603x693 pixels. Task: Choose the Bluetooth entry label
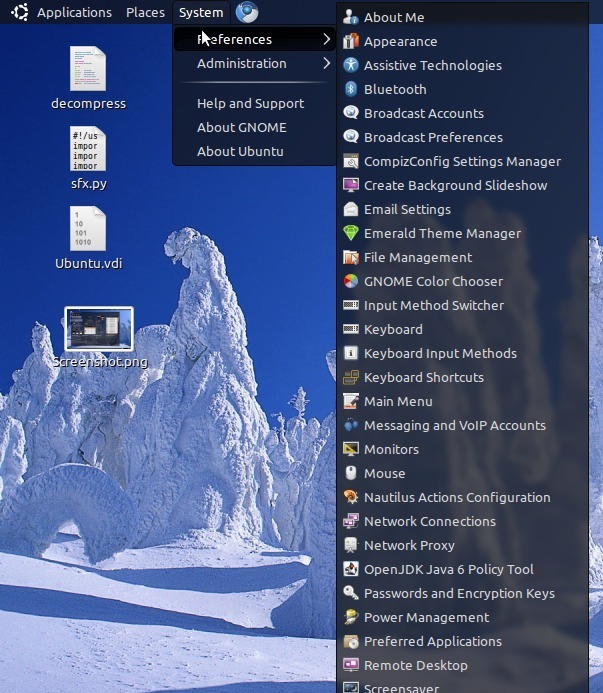coord(395,89)
